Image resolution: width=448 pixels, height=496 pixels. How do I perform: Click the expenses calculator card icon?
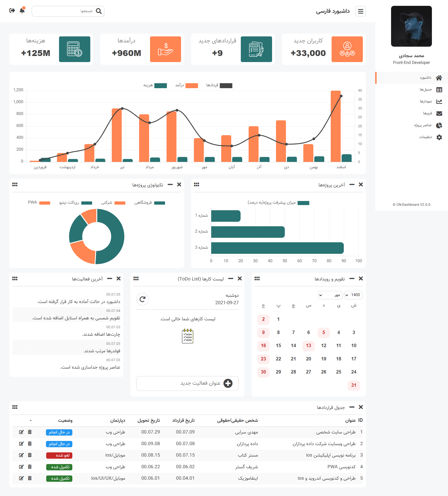pyautogui.click(x=74, y=49)
